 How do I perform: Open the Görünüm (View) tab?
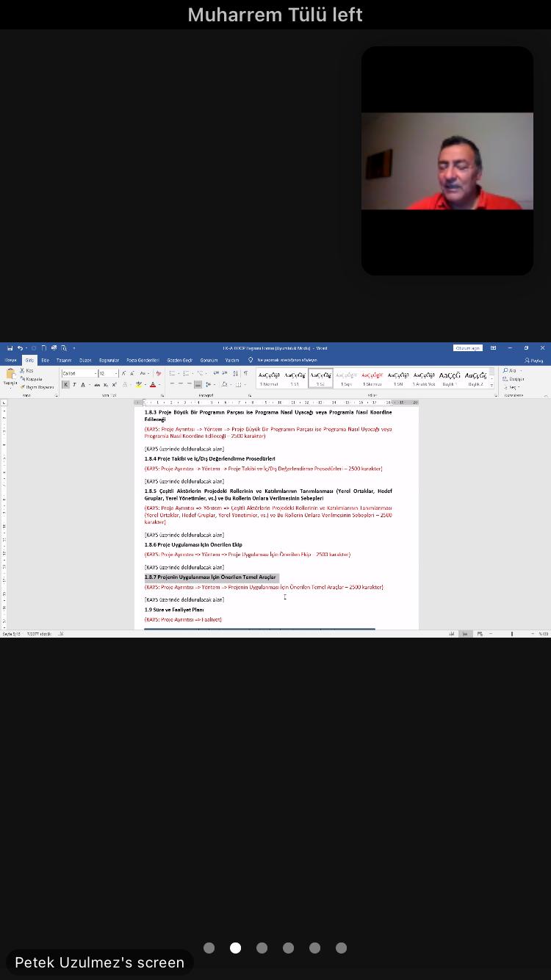pyautogui.click(x=209, y=360)
